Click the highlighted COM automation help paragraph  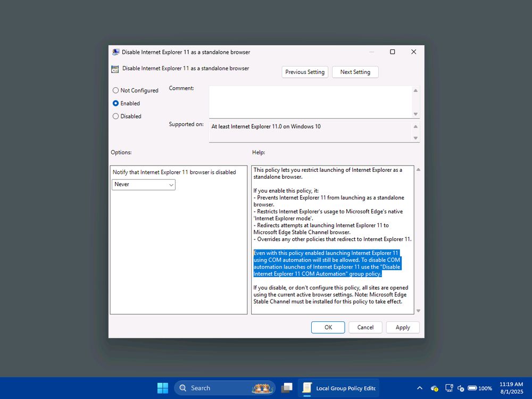pos(327,263)
